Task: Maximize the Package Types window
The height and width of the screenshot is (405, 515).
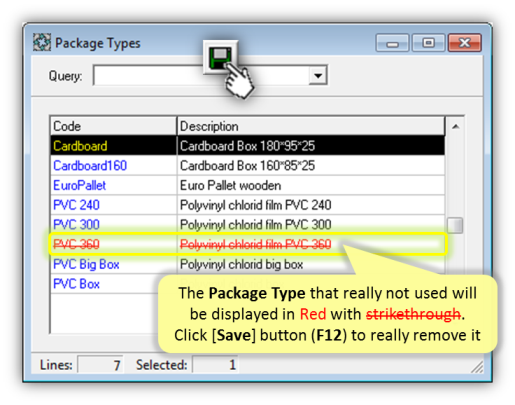Action: click(x=428, y=43)
